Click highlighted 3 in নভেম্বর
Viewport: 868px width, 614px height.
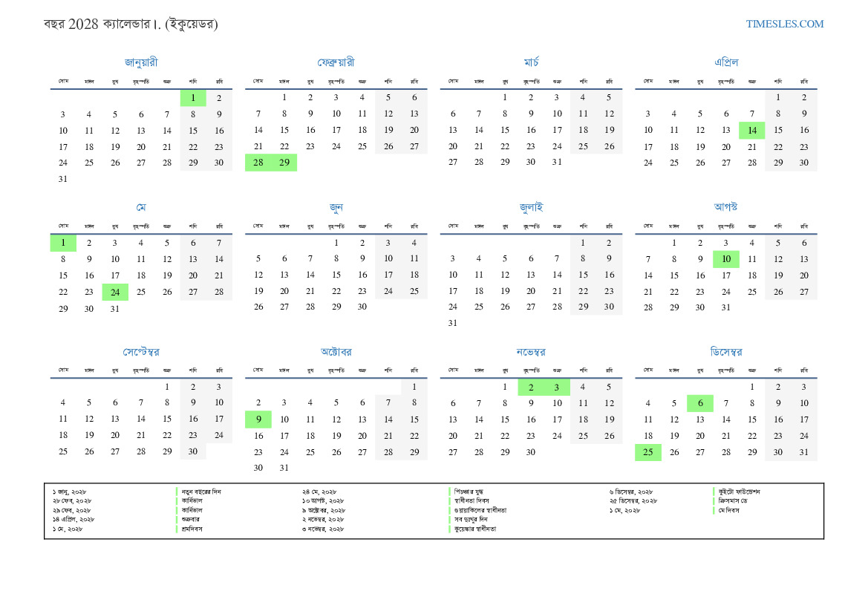[557, 387]
